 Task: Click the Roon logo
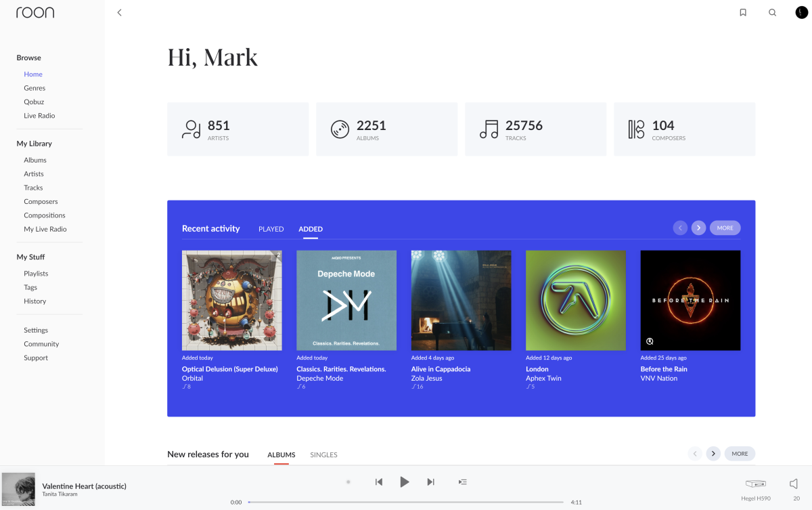[35, 12]
